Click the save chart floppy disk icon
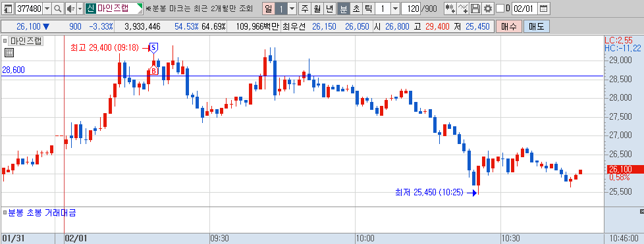Image resolution: width=644 pixels, height=244 pixels. [x=475, y=8]
